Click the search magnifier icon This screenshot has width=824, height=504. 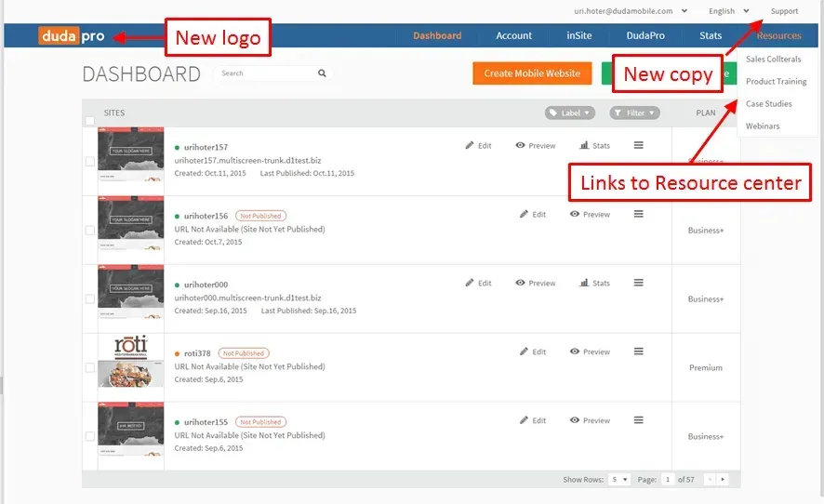coord(322,73)
